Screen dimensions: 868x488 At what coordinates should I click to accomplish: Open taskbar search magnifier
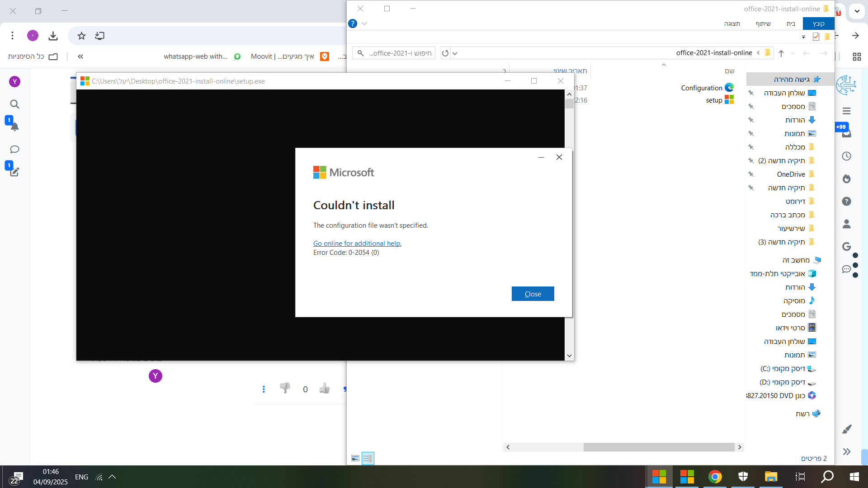coord(827,477)
